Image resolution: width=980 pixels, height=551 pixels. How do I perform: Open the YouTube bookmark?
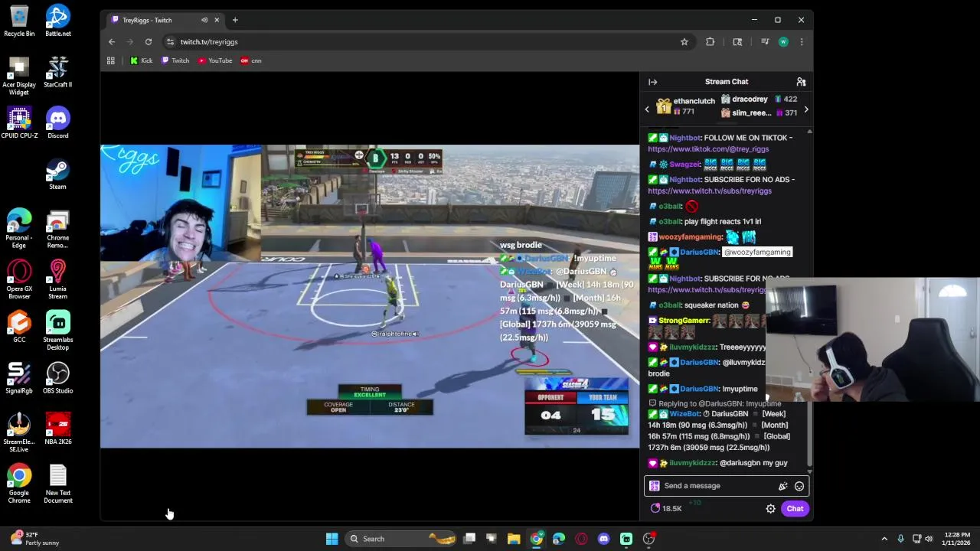point(215,60)
